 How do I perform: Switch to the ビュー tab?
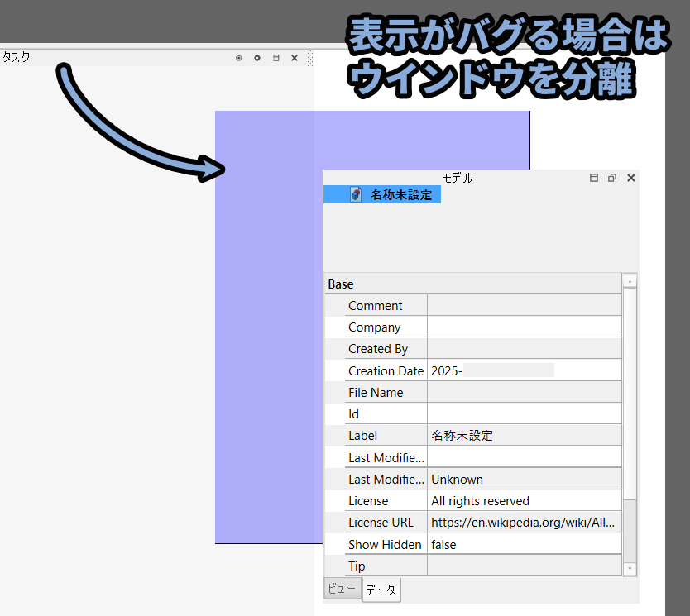(x=343, y=588)
